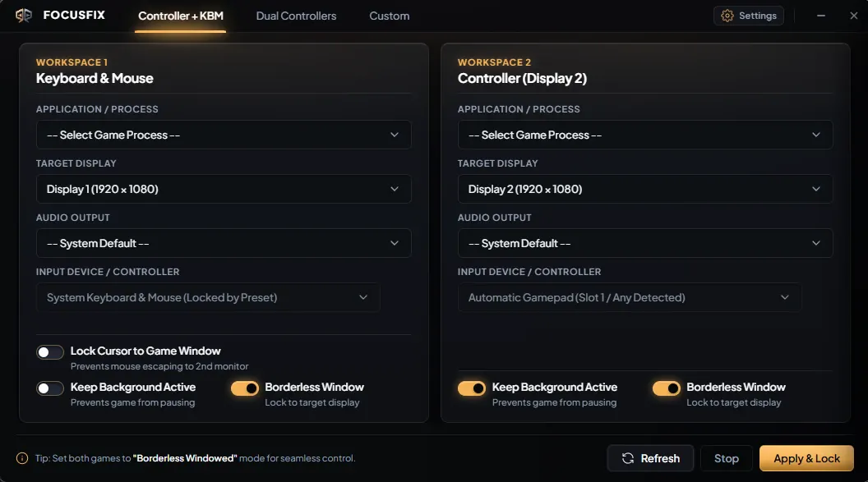Open Workspace 2 game process dropdown
868x482 pixels.
pyautogui.click(x=645, y=135)
